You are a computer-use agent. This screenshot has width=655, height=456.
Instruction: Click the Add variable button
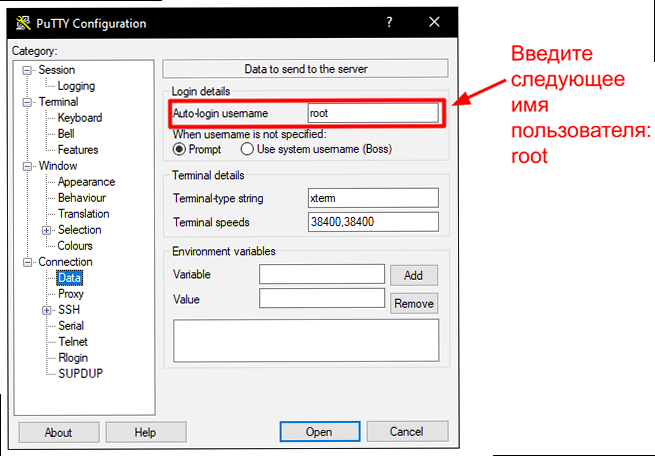click(x=414, y=276)
